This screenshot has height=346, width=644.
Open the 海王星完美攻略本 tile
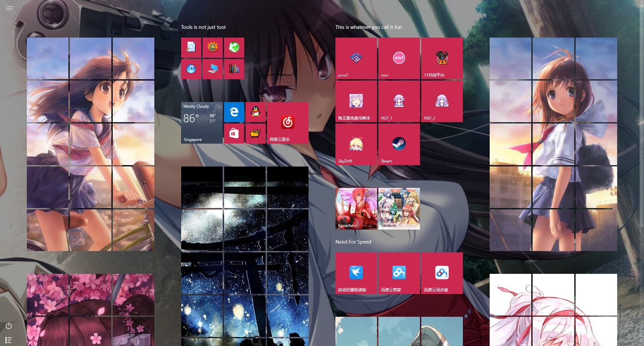[356, 102]
